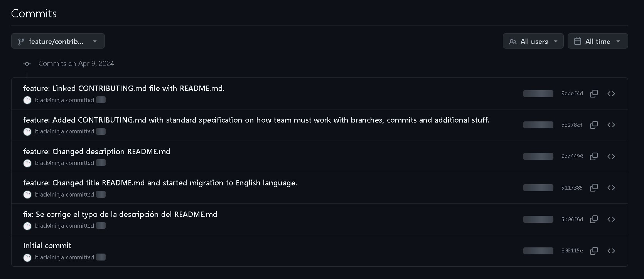644x279 pixels.
Task: Browse repository at commit 5a06f6d
Action: click(611, 219)
